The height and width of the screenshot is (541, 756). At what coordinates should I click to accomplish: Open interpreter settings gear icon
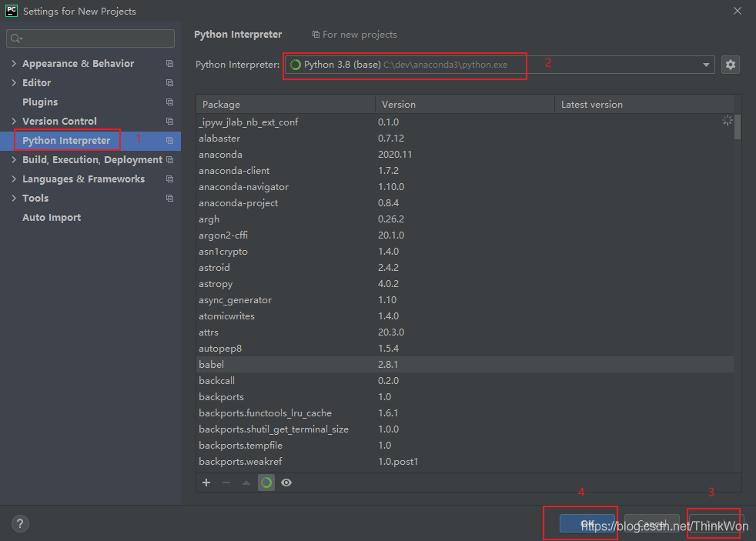(x=731, y=65)
